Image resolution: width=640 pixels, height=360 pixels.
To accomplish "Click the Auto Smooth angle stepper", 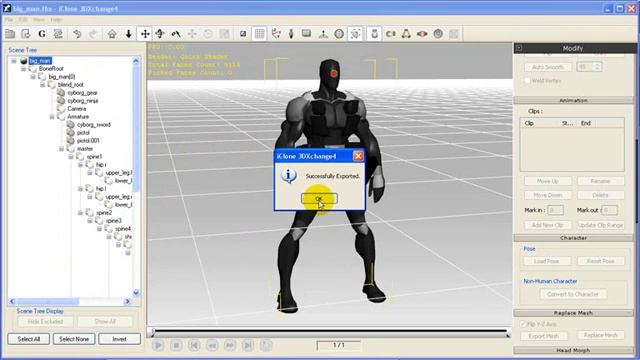I will (597, 67).
